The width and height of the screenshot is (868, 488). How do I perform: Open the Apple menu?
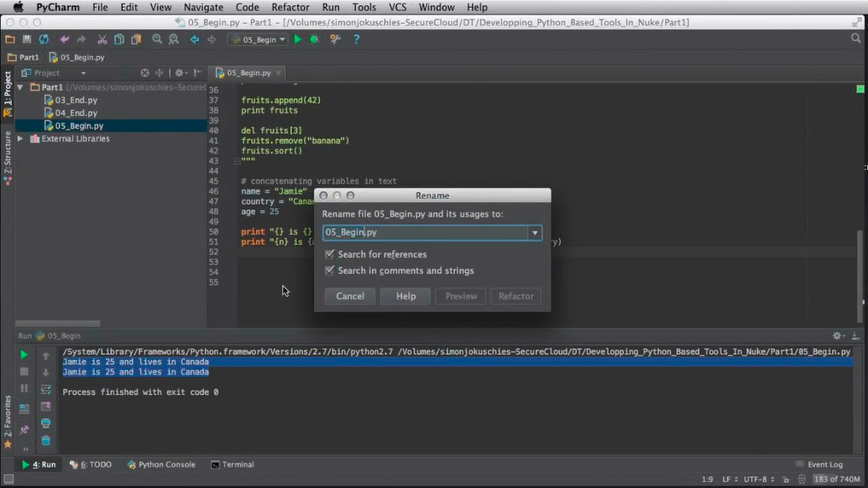click(18, 7)
